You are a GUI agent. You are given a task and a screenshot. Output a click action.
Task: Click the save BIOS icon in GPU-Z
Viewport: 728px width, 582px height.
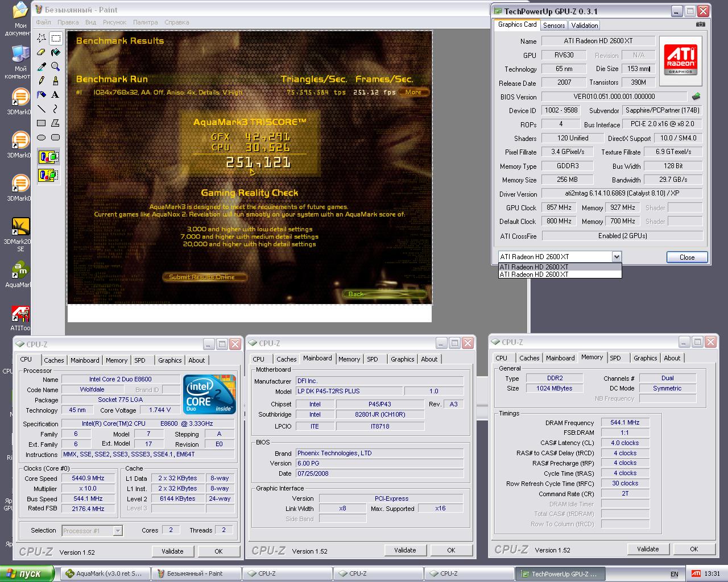(696, 97)
